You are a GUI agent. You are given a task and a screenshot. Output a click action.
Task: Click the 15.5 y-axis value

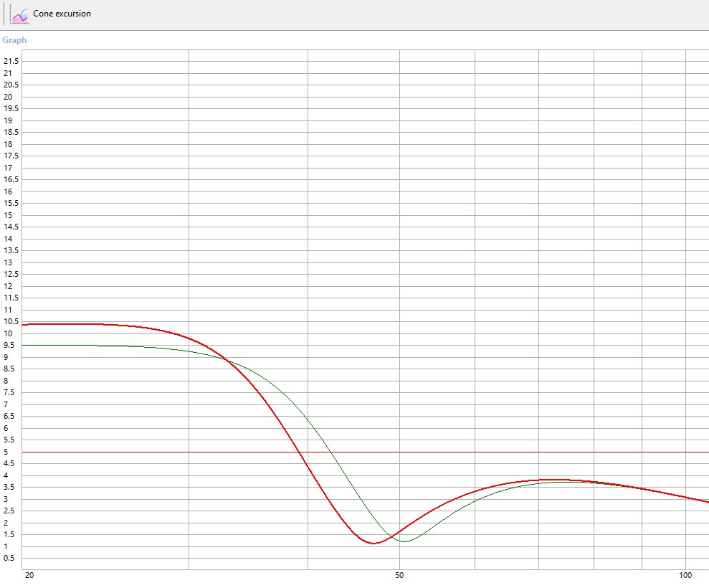[11, 203]
